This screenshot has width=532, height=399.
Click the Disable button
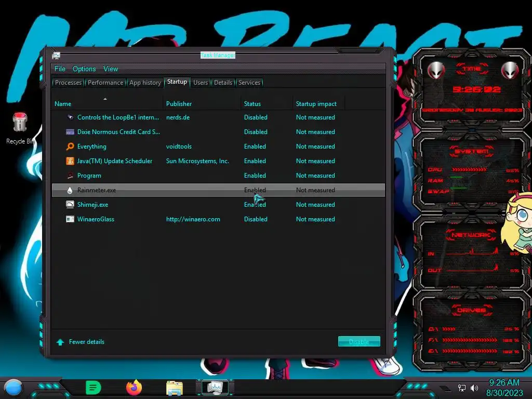(x=359, y=342)
